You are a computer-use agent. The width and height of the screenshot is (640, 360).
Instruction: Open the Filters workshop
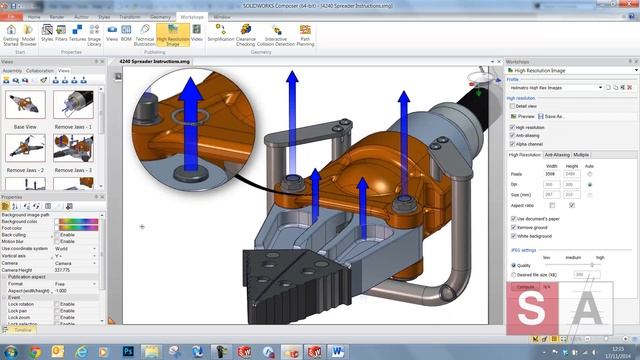pyautogui.click(x=61, y=33)
